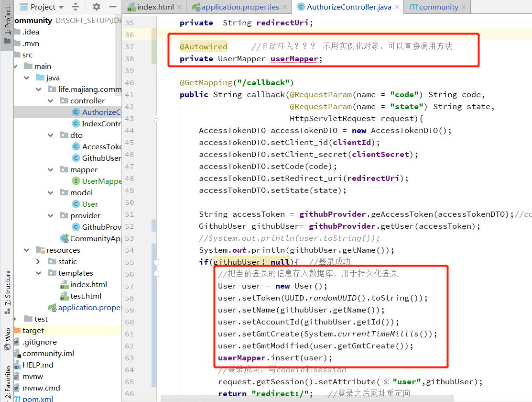Viewport: 532px width, 402px height.
Task: Select the .mvn folder
Action: 27,44
